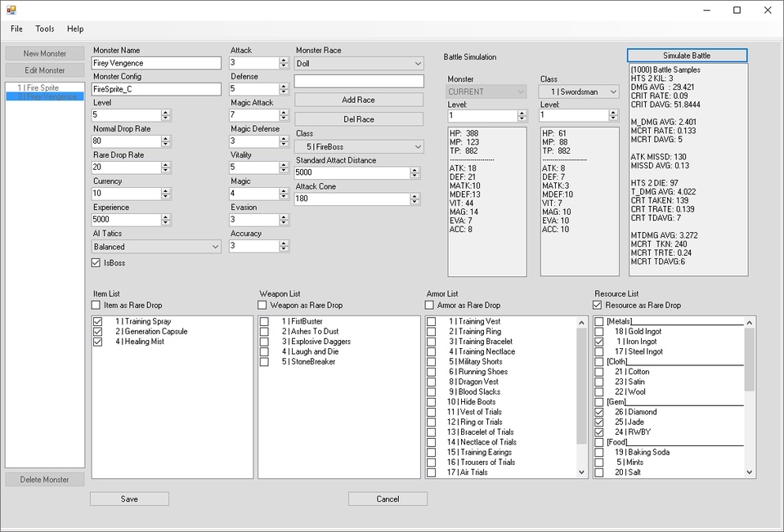
Task: Click the Delete Monster button
Action: (44, 479)
